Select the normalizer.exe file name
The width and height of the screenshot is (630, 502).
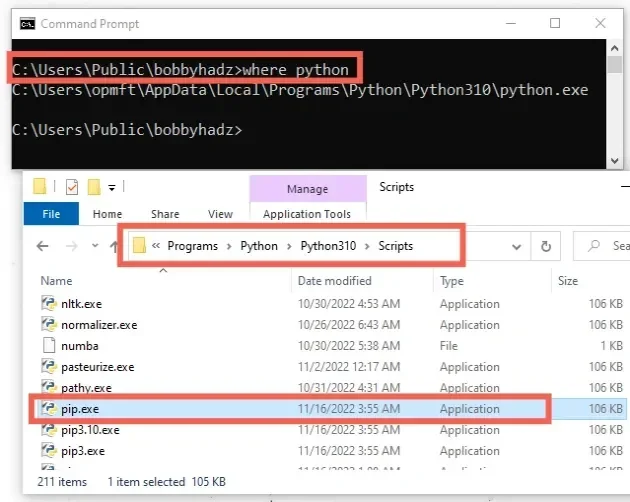99,325
